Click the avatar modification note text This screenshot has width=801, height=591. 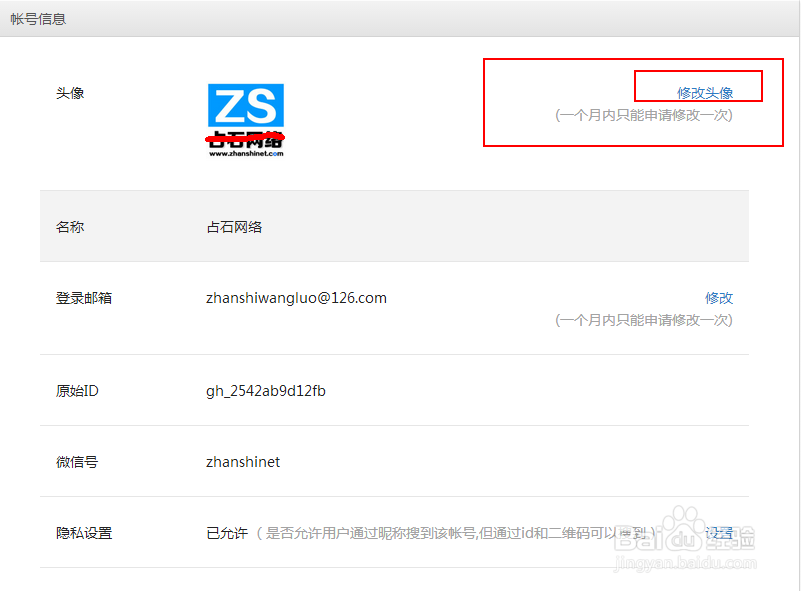[x=645, y=115]
